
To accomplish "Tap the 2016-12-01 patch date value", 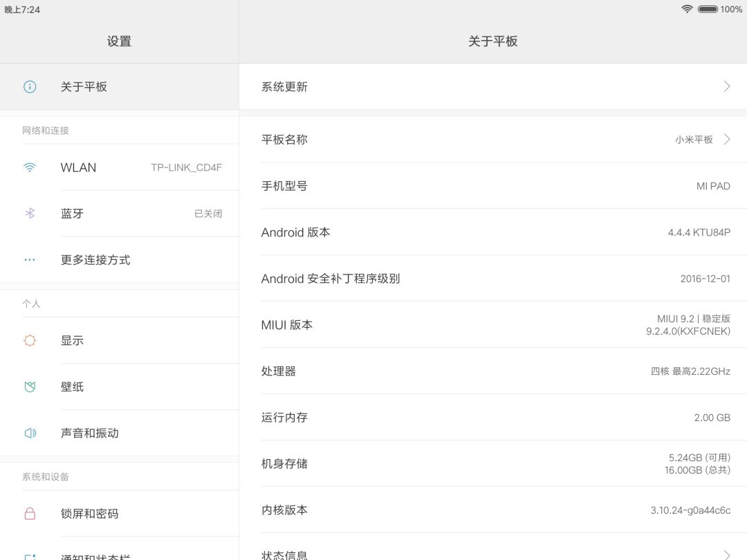I will [x=705, y=279].
